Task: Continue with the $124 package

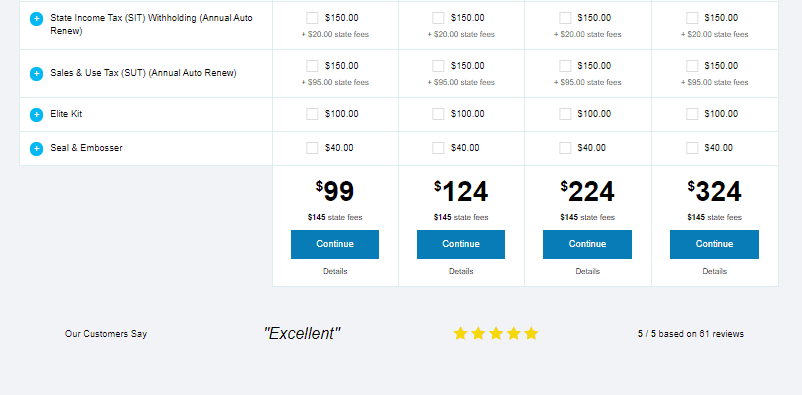Action: (x=461, y=244)
